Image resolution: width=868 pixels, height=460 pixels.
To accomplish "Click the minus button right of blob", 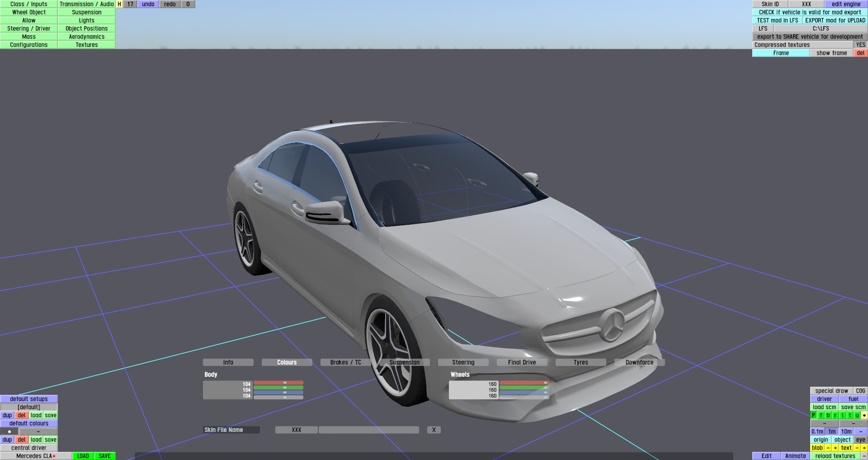I will coord(828,448).
